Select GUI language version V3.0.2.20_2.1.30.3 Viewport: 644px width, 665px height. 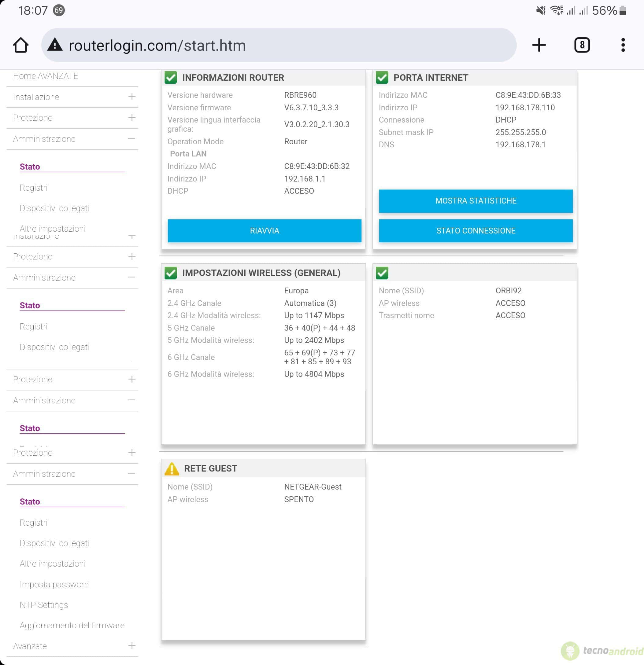click(317, 124)
